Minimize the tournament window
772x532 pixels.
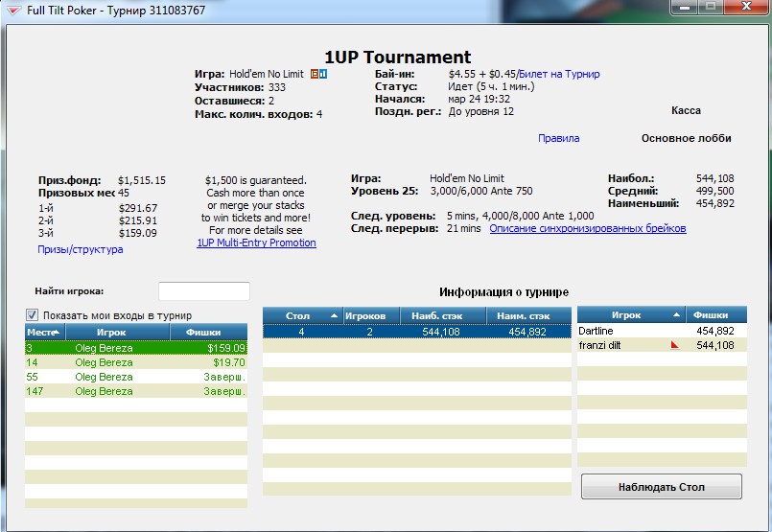point(687,7)
